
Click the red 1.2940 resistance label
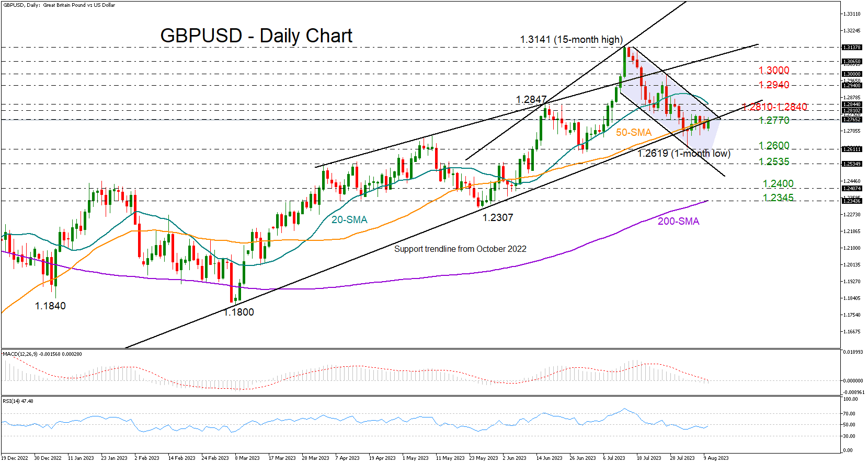tap(774, 85)
